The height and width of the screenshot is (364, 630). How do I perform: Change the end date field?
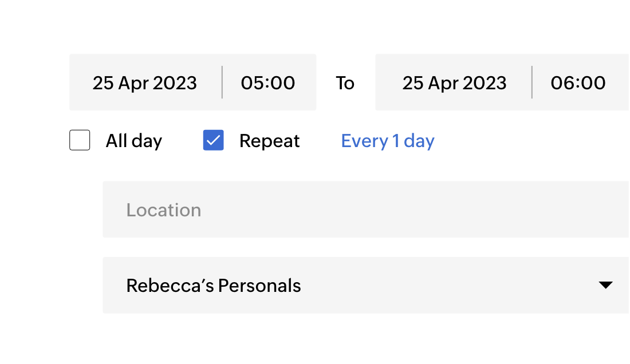454,82
